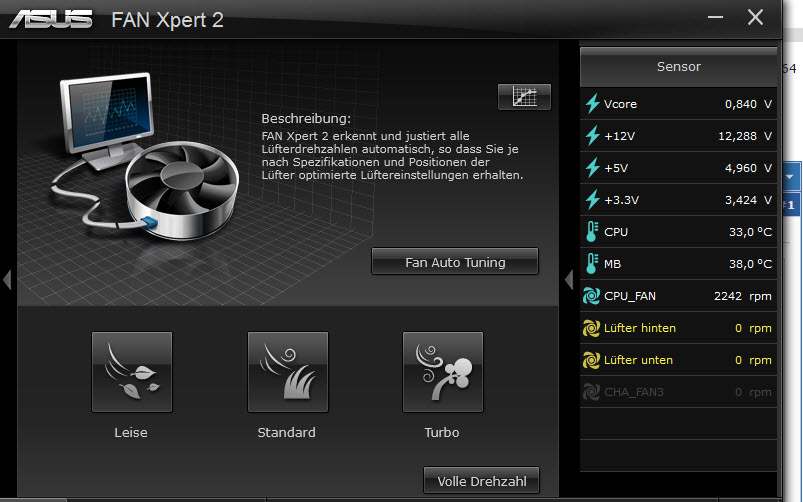The height and width of the screenshot is (502, 803).
Task: Click the Lüfter hinten fan icon
Action: (x=591, y=328)
